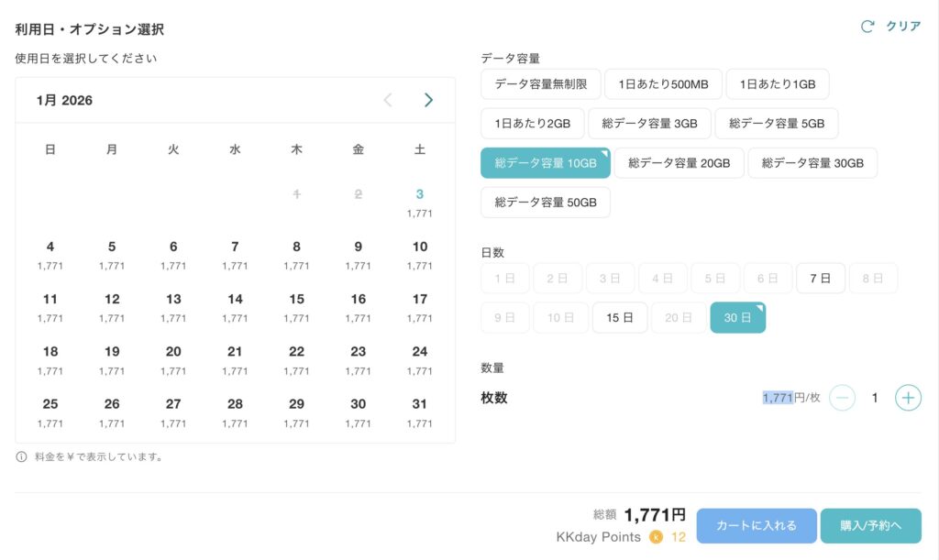The width and height of the screenshot is (939, 560).
Task: Click the previous month arrow on the calendar
Action: point(387,99)
